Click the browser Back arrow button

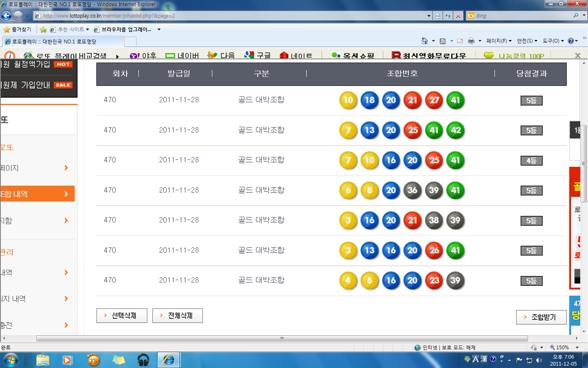coord(6,16)
